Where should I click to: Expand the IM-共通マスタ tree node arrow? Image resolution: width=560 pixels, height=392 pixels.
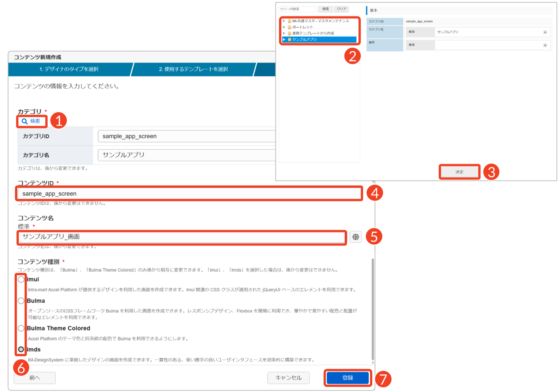click(284, 21)
